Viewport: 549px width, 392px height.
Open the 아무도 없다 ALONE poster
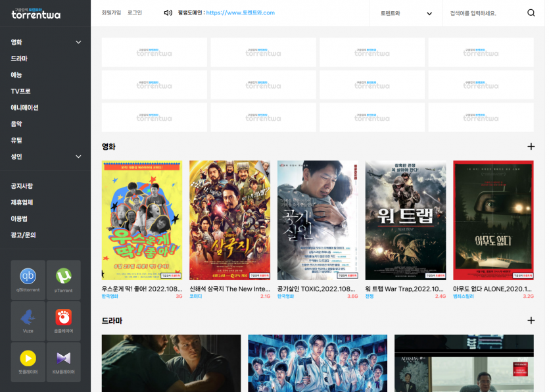pos(493,220)
